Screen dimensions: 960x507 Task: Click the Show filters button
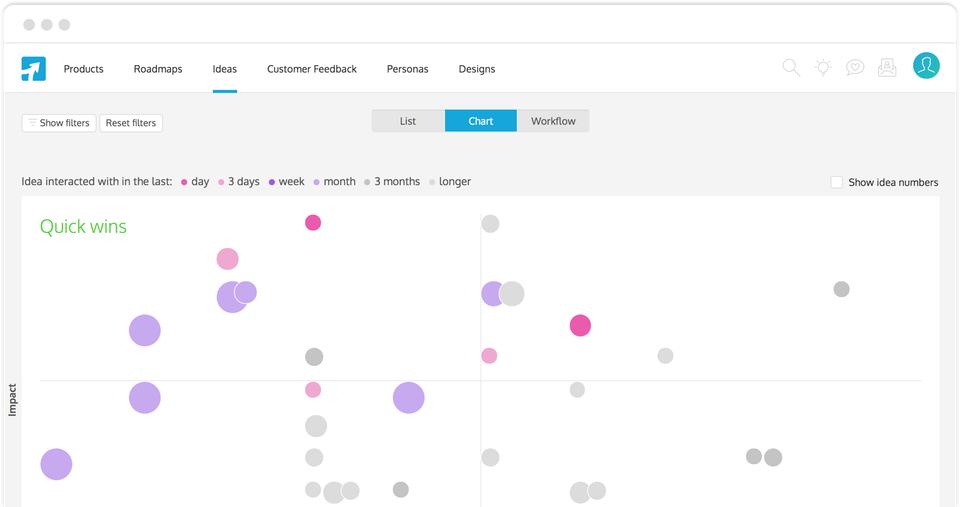point(59,123)
